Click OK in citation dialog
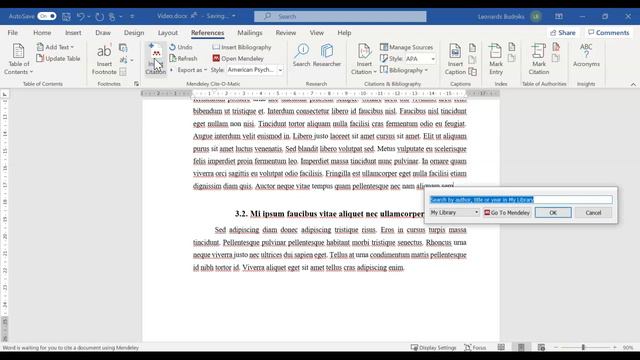The width and height of the screenshot is (640, 360). tap(553, 213)
